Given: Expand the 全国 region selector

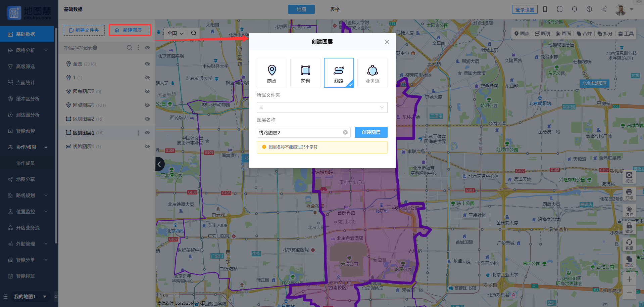Looking at the screenshot, I should (x=176, y=33).
